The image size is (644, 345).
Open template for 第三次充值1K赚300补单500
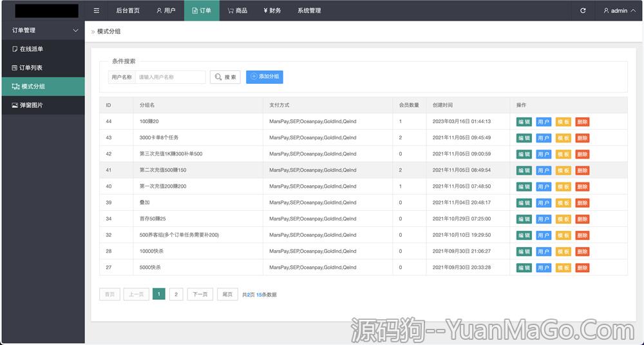[563, 154]
